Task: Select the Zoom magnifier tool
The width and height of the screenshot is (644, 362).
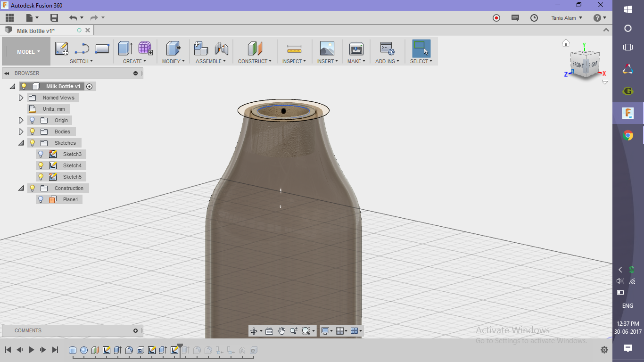Action: [x=294, y=331]
